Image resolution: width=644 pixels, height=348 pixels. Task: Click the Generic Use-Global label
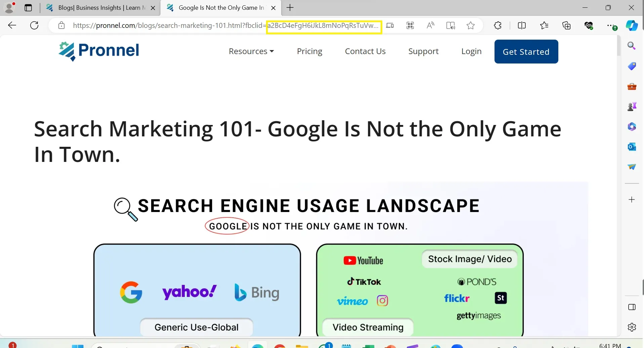tap(197, 327)
